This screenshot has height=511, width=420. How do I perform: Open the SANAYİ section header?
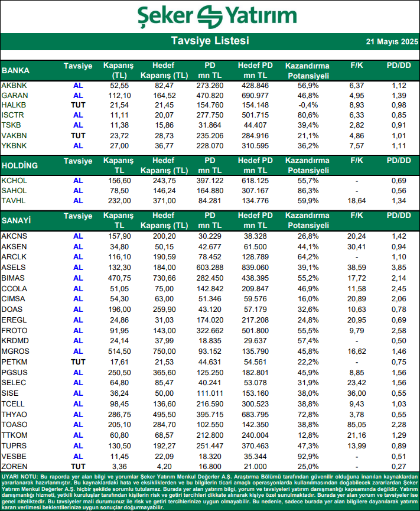[16, 220]
